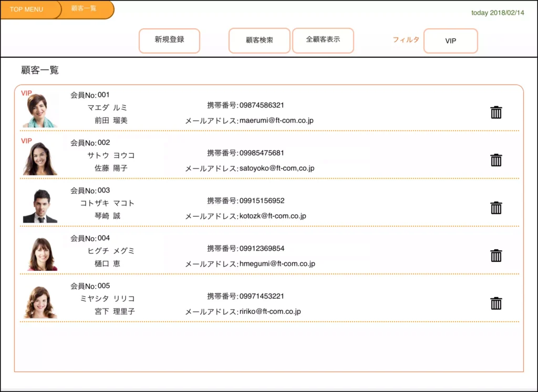This screenshot has height=392, width=538.
Task: Select the 顧客一覧 breadcrumb tab
Action: click(x=84, y=9)
